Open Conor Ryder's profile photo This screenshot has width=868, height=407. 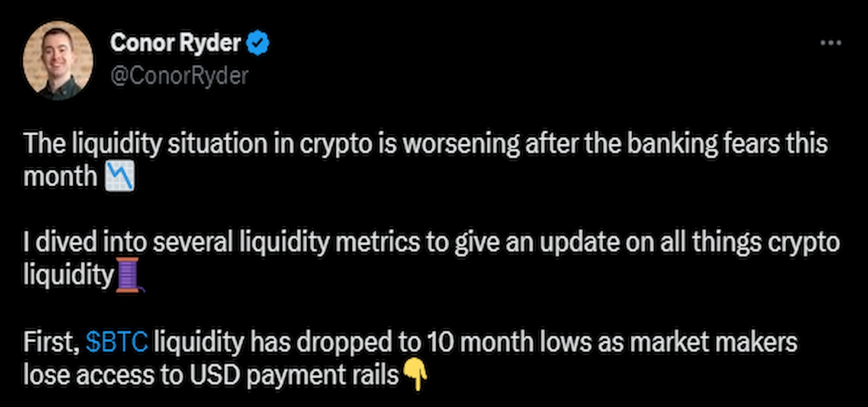(58, 60)
